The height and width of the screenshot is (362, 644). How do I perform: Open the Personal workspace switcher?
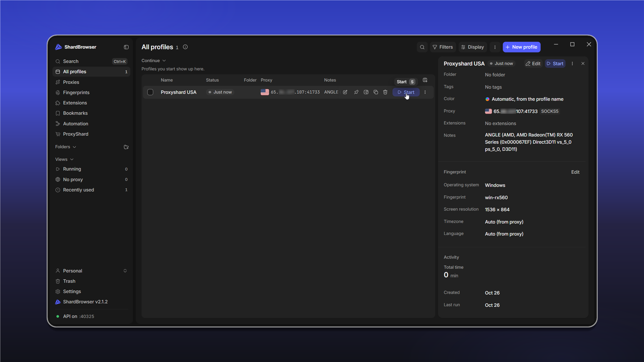pyautogui.click(x=91, y=271)
